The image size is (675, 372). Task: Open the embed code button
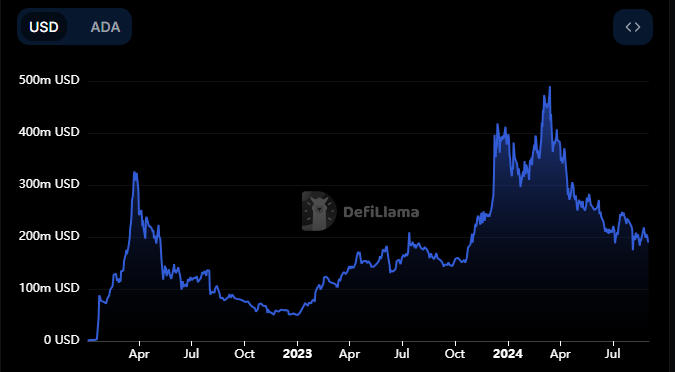pyautogui.click(x=633, y=27)
